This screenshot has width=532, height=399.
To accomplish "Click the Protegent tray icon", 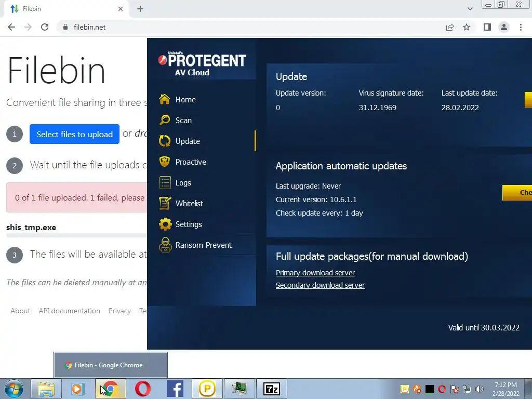I will pos(404,389).
